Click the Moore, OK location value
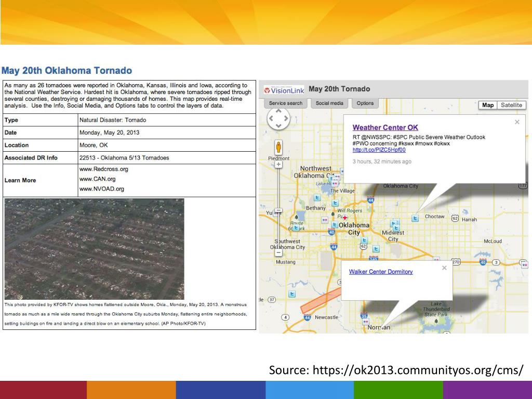 pos(94,145)
